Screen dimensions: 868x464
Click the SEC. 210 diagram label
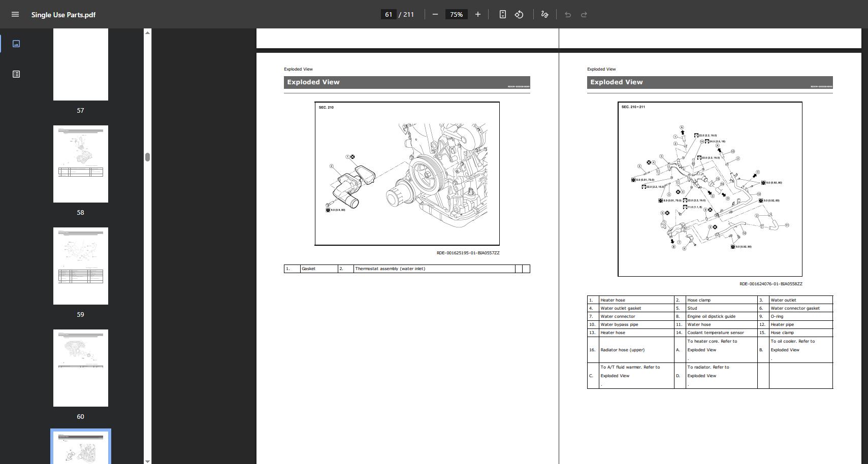[326, 108]
